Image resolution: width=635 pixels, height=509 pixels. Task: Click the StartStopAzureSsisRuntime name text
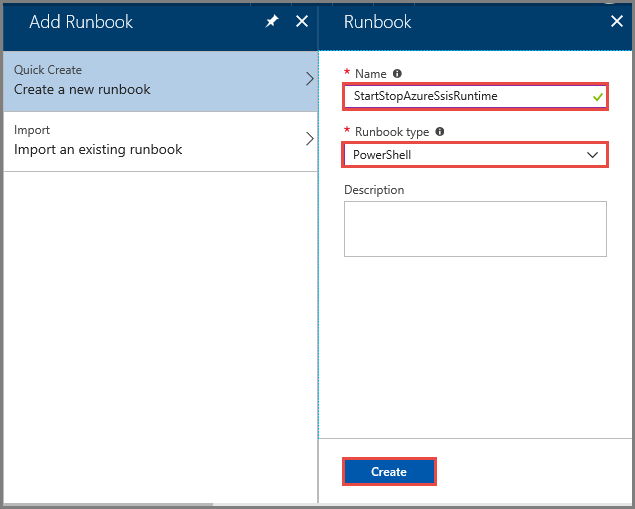coord(425,97)
